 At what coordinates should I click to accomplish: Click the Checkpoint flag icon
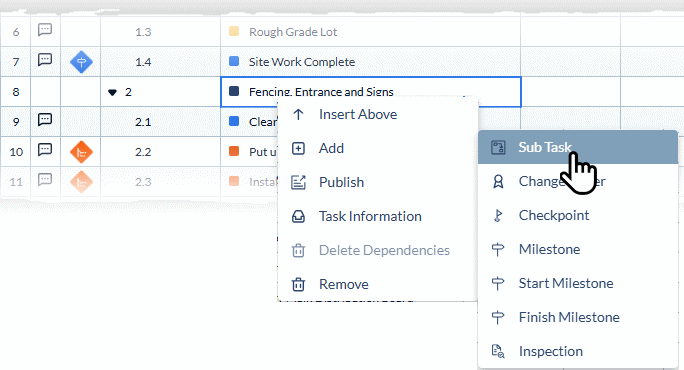pos(498,216)
